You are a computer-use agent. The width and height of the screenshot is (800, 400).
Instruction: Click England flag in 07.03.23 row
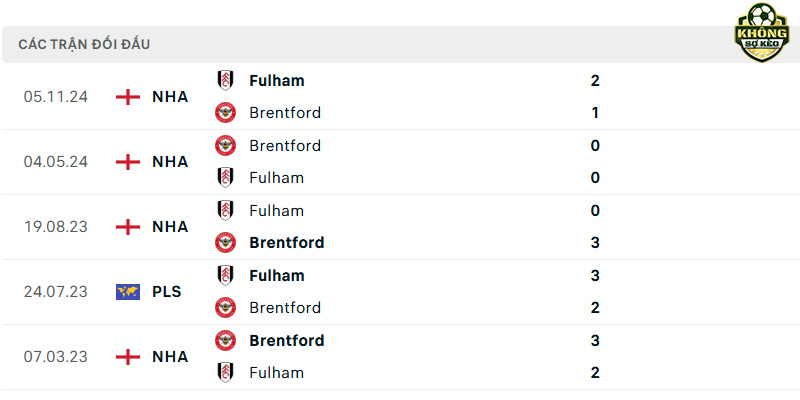coord(128,357)
